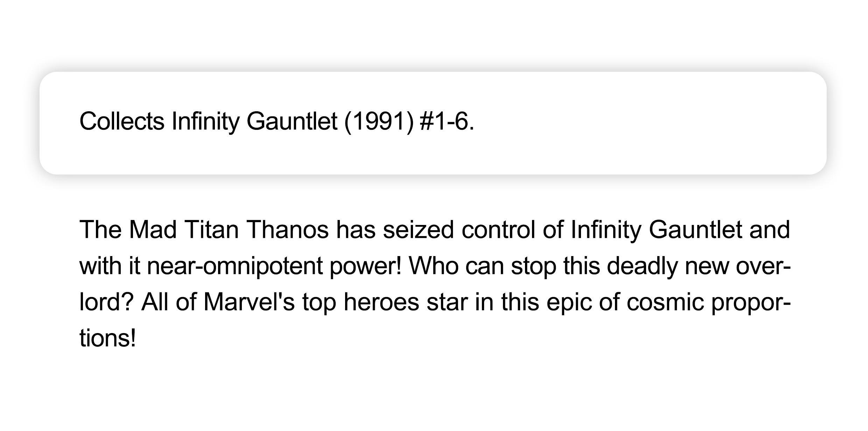Click "Infinity Gauntlet" inside the card

(x=254, y=121)
